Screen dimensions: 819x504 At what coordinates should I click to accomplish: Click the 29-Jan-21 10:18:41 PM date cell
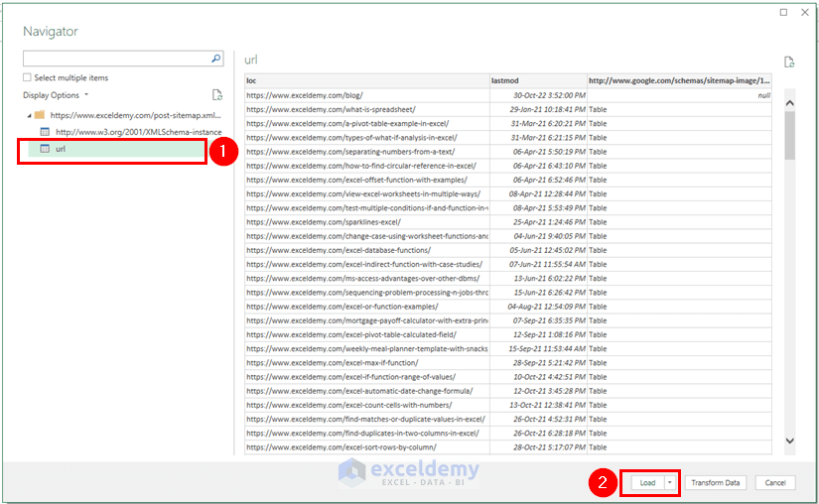click(x=538, y=109)
